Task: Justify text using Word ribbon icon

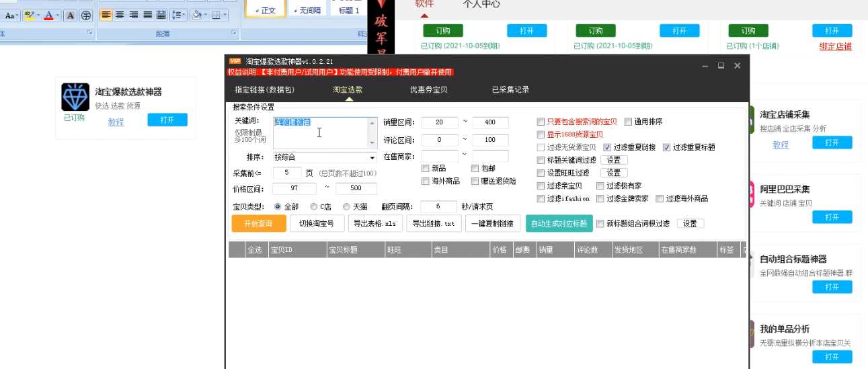Action: point(147,15)
